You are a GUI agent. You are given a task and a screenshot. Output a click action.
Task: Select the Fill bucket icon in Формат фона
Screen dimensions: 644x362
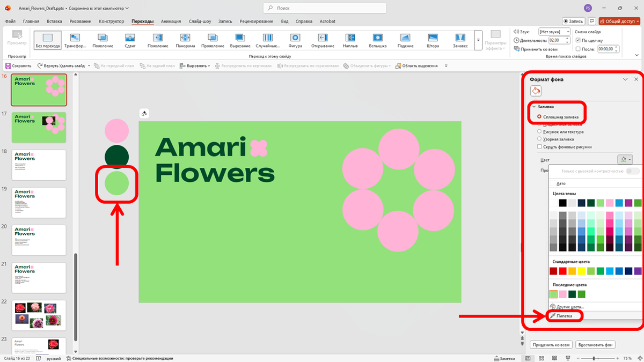[535, 91]
